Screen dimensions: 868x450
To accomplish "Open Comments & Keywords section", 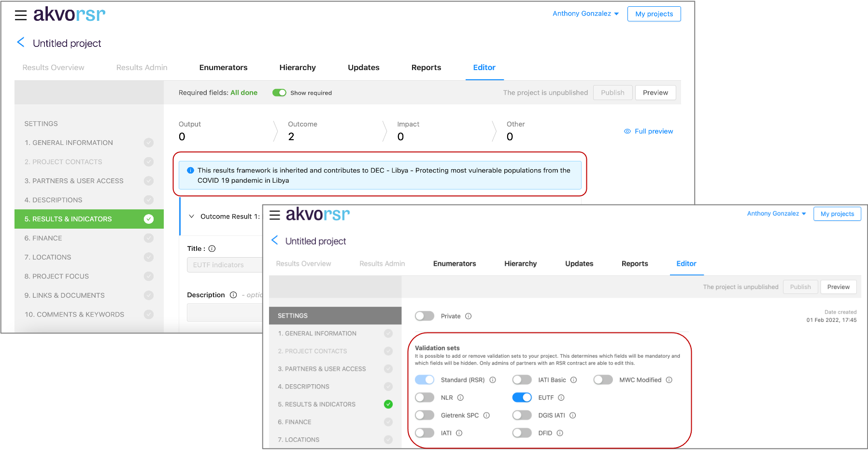I will pyautogui.click(x=89, y=314).
